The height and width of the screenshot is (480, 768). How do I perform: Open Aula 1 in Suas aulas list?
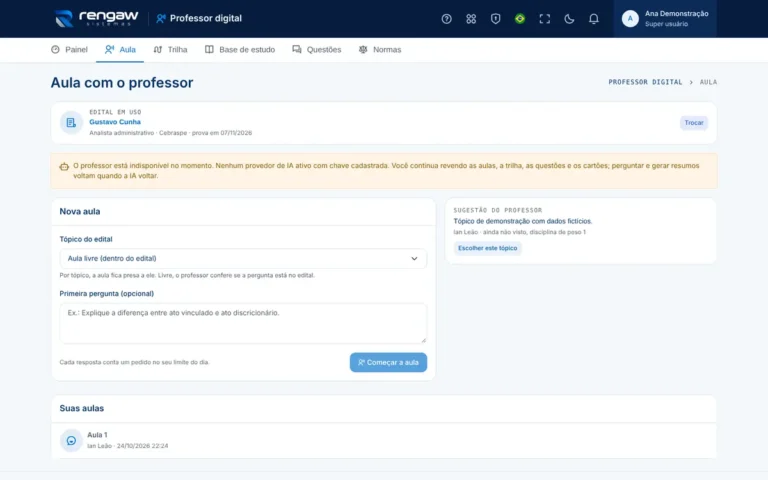(384, 440)
